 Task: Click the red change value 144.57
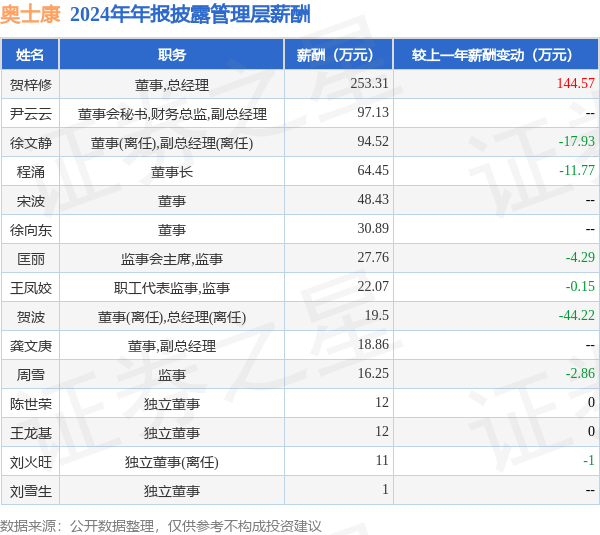coord(576,83)
